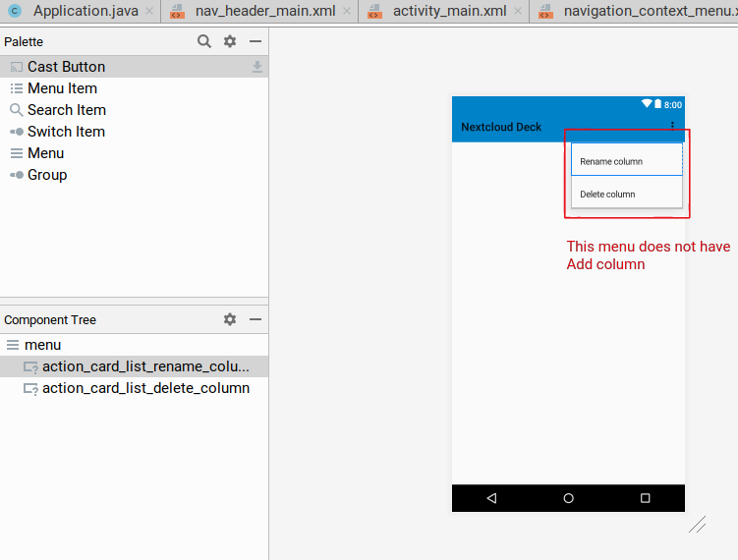
Task: Minimize the Palette panel
Action: [255, 41]
